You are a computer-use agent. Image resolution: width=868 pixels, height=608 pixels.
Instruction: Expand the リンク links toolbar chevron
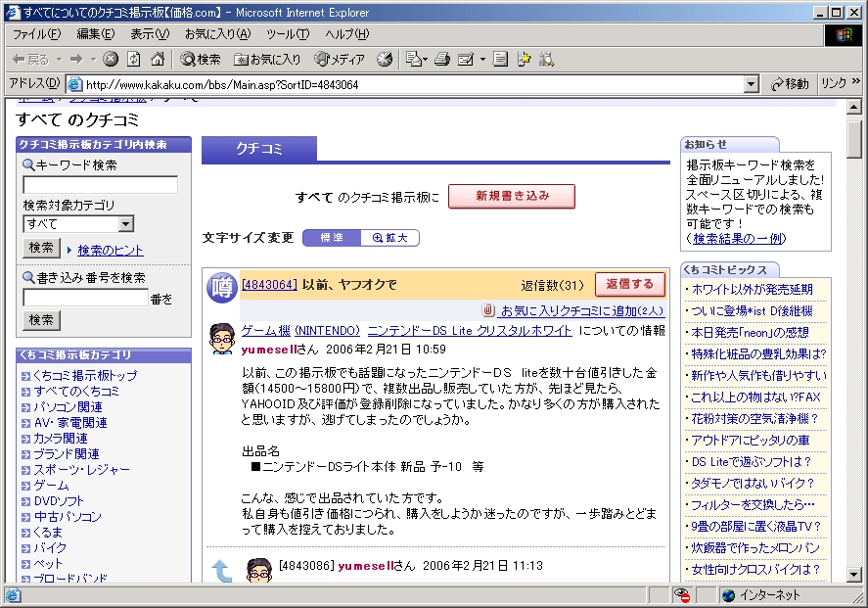856,82
